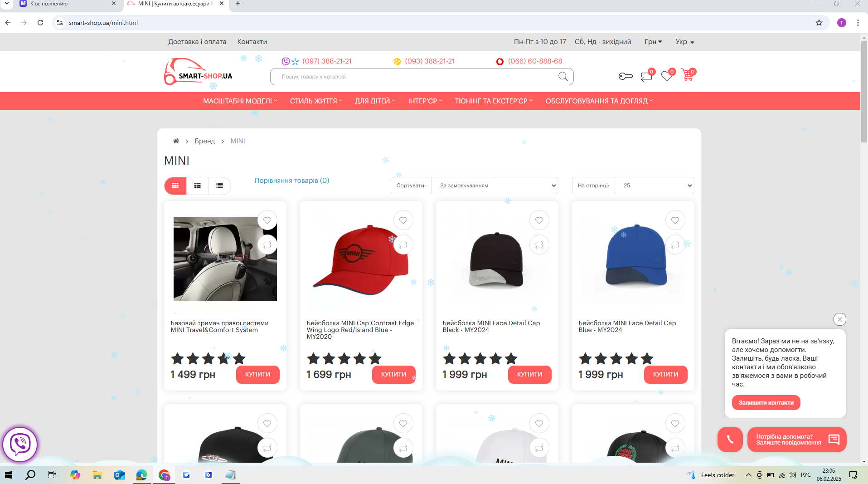The width and height of the screenshot is (868, 484).
Task: View site information icon in address bar
Action: tap(60, 23)
